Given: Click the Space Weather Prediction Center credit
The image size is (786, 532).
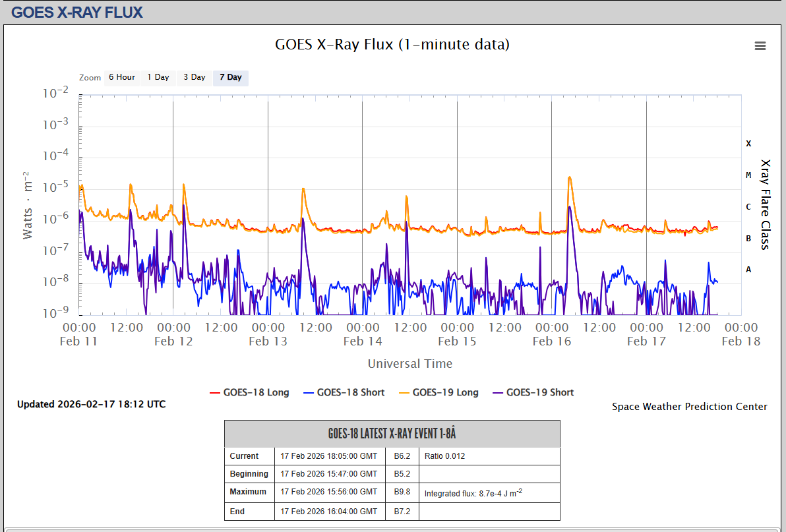Looking at the screenshot, I should coord(689,407).
